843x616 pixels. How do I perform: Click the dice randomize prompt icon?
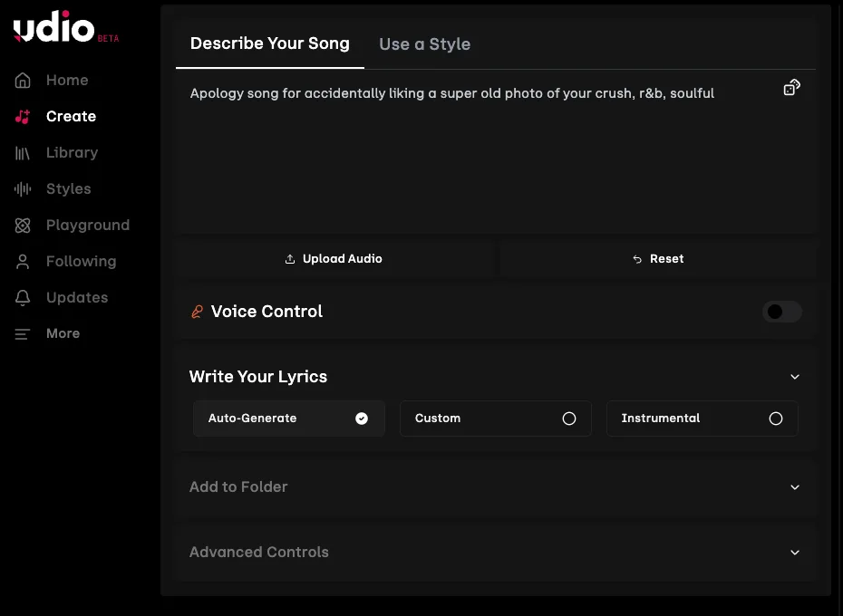point(791,88)
